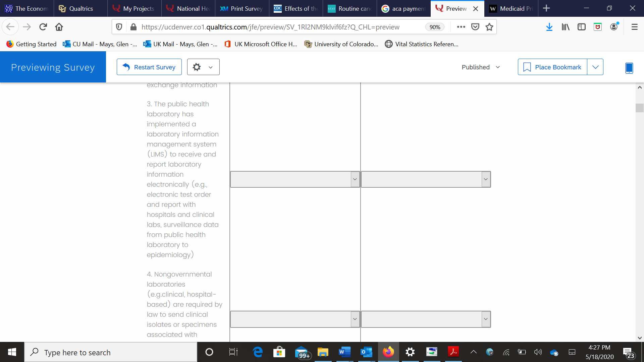Save the page to Pocket
644x362 pixels.
[475, 27]
